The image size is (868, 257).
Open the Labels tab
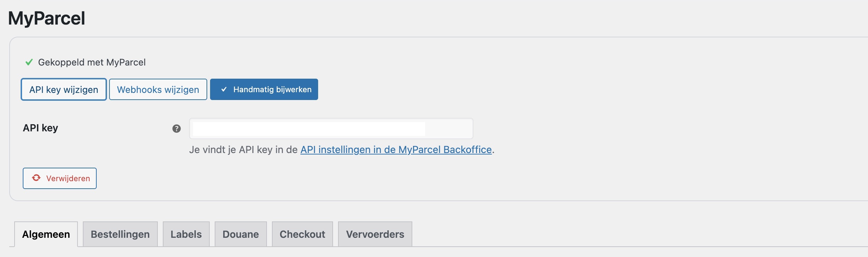point(186,234)
